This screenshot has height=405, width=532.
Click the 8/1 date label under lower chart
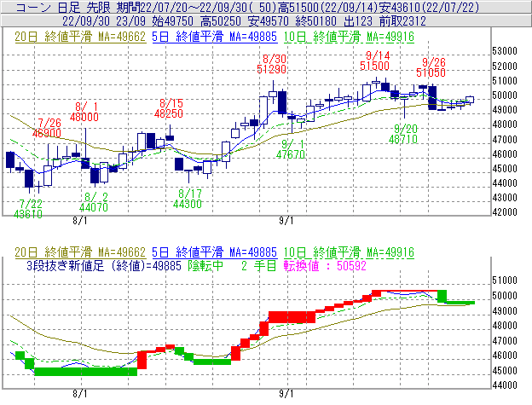(x=80, y=394)
